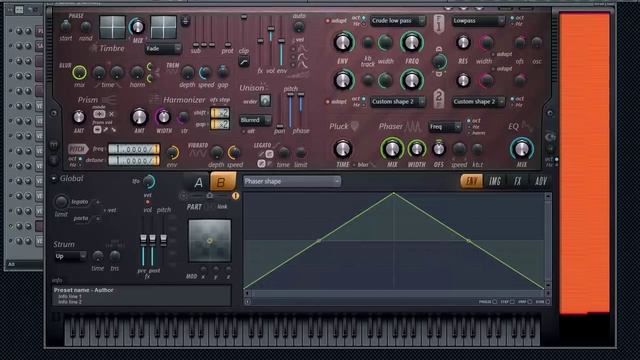Screen dimensions: 640x360
Task: Switch to part B tab
Action: click(x=222, y=182)
